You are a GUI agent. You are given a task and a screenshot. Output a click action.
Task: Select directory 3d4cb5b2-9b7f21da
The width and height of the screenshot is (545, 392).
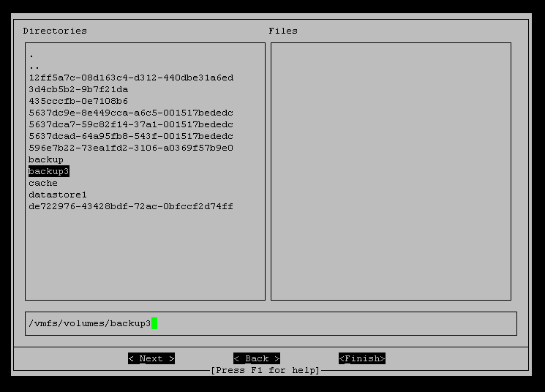point(78,89)
